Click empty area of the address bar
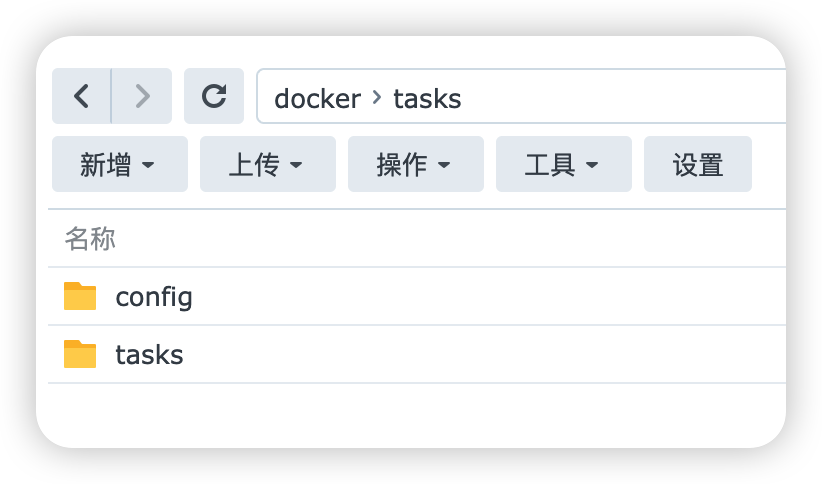 pyautogui.click(x=620, y=97)
